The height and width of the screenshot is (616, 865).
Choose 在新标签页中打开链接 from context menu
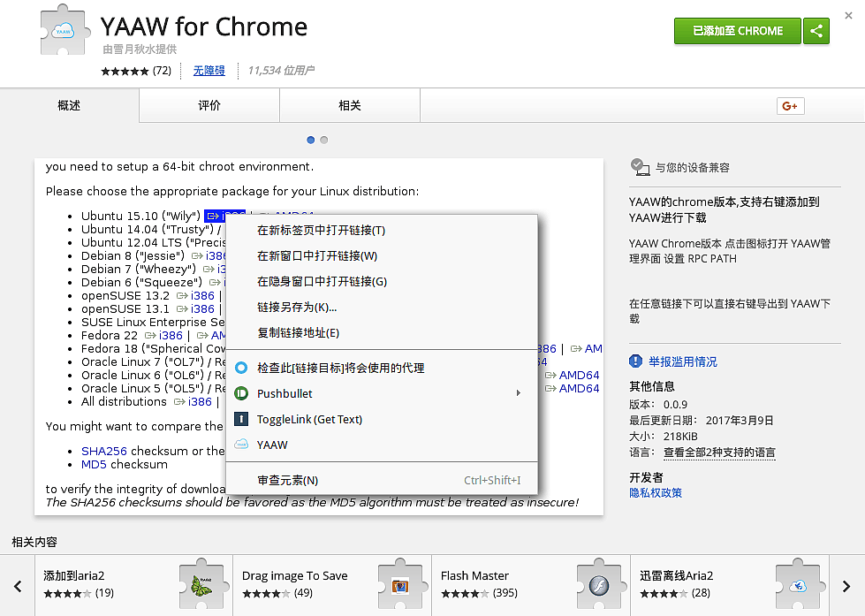click(x=321, y=230)
